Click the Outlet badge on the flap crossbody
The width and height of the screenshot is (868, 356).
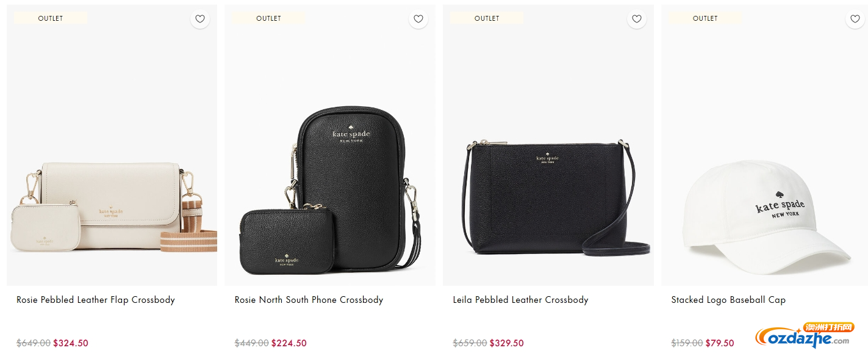pyautogui.click(x=51, y=18)
